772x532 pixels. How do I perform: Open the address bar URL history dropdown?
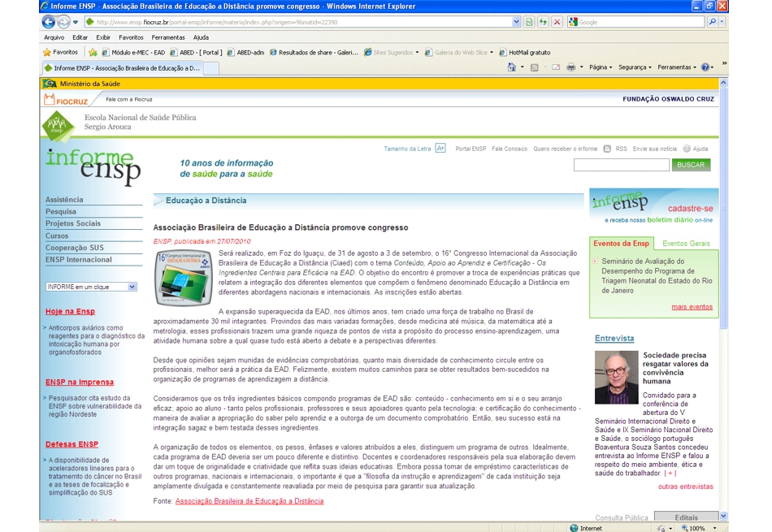515,22
